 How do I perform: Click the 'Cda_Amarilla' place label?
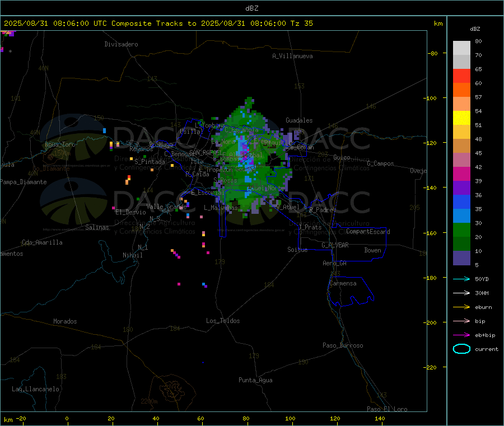pyautogui.click(x=42, y=242)
